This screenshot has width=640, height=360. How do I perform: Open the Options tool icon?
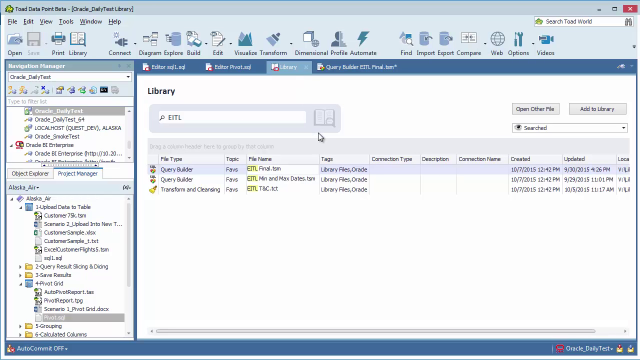pos(518,44)
